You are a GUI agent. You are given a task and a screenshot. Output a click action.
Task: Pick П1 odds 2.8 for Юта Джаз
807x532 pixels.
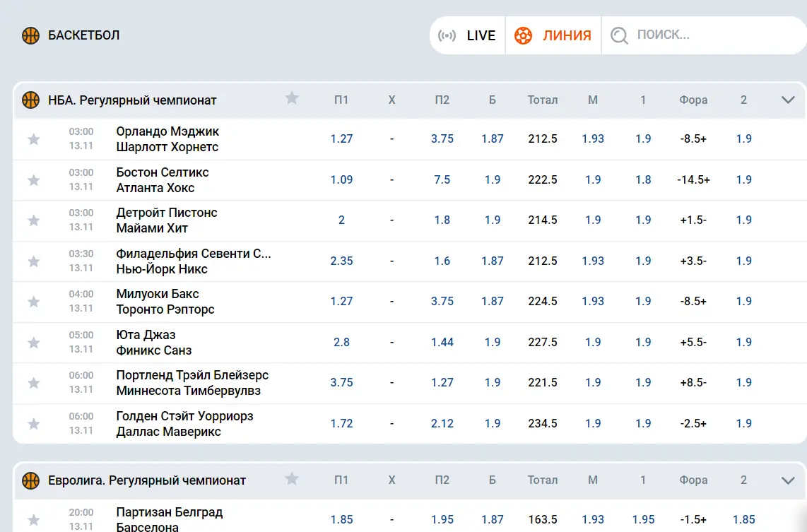342,342
